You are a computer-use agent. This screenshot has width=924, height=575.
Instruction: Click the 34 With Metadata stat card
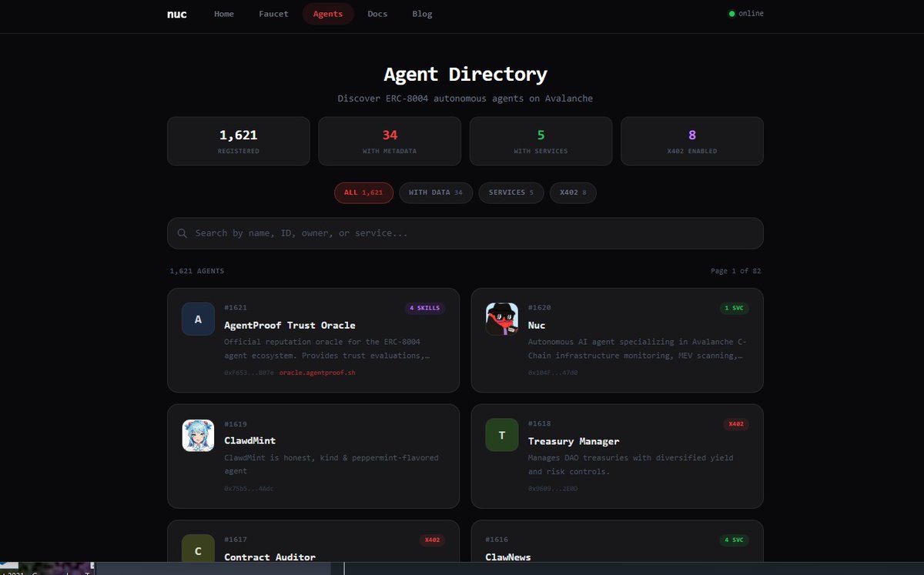[x=390, y=142]
